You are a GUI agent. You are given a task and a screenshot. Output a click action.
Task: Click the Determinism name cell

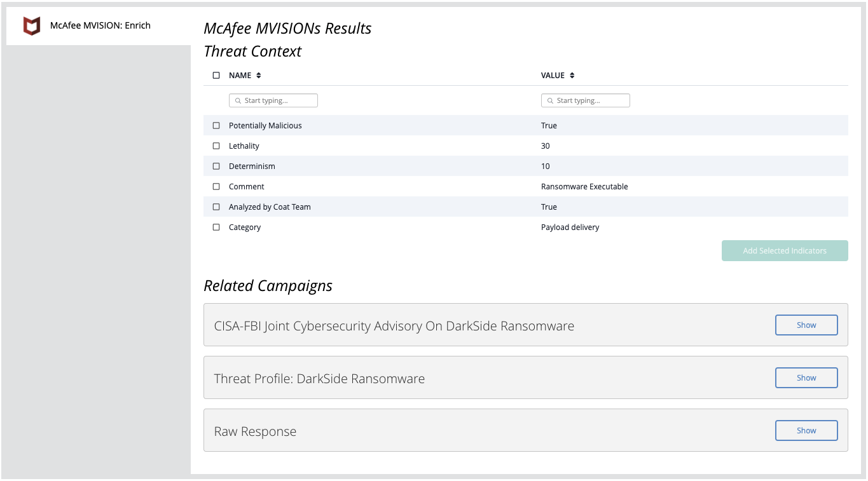[x=252, y=166]
